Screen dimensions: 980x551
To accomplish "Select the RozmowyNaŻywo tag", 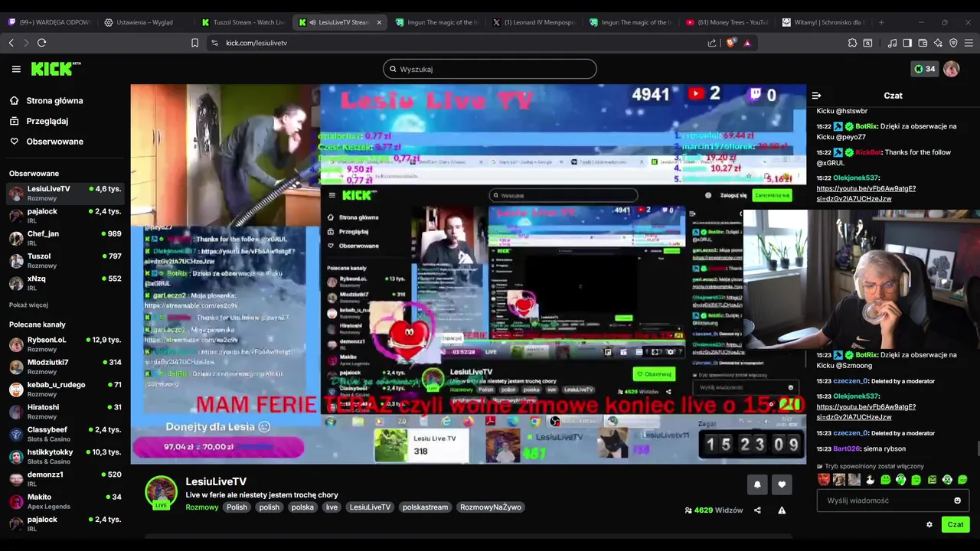I will coord(491,507).
